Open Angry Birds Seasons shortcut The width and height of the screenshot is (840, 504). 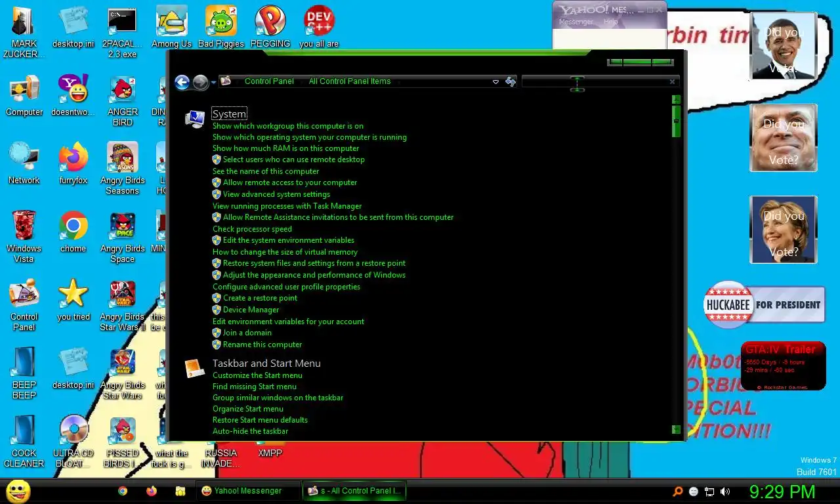click(122, 169)
